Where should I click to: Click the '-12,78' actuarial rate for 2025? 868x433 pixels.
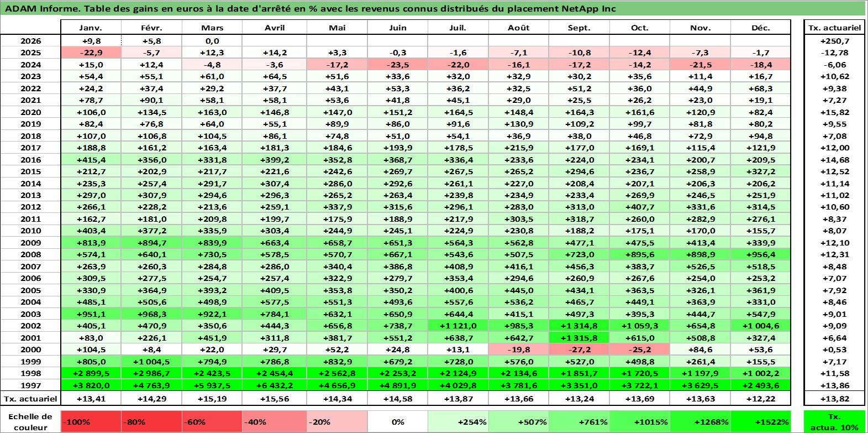point(835,53)
